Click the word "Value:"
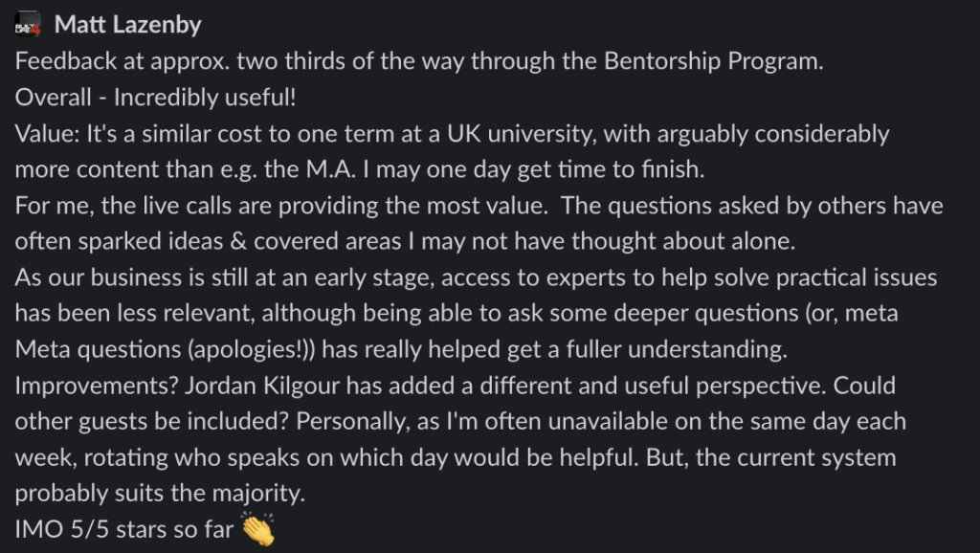 (48, 134)
